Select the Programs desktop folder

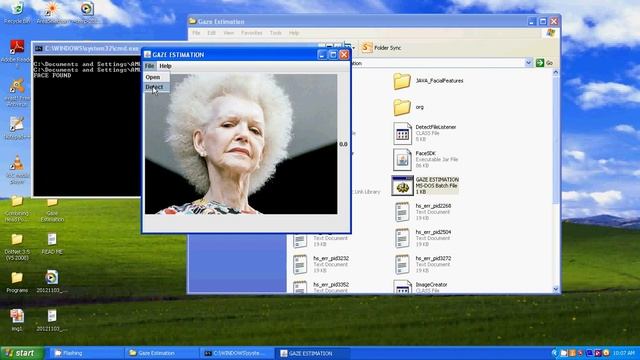(x=17, y=282)
